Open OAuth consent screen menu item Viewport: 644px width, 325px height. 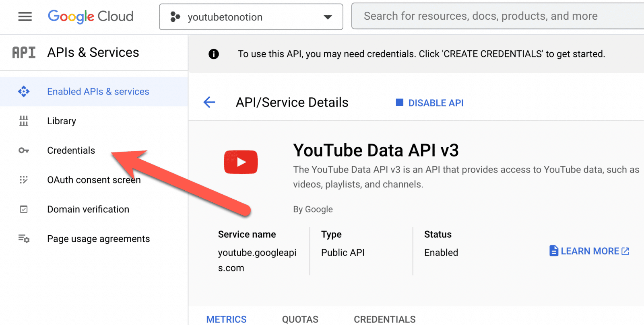pos(94,180)
